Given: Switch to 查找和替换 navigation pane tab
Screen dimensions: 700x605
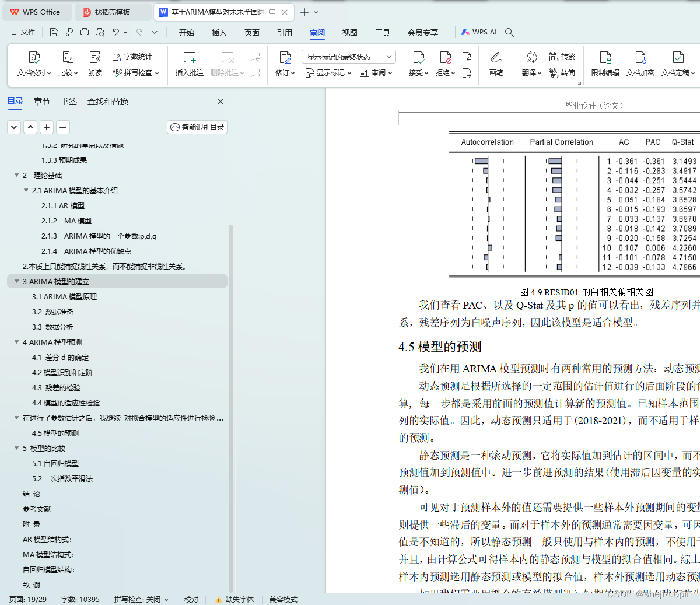Looking at the screenshot, I should pos(108,102).
